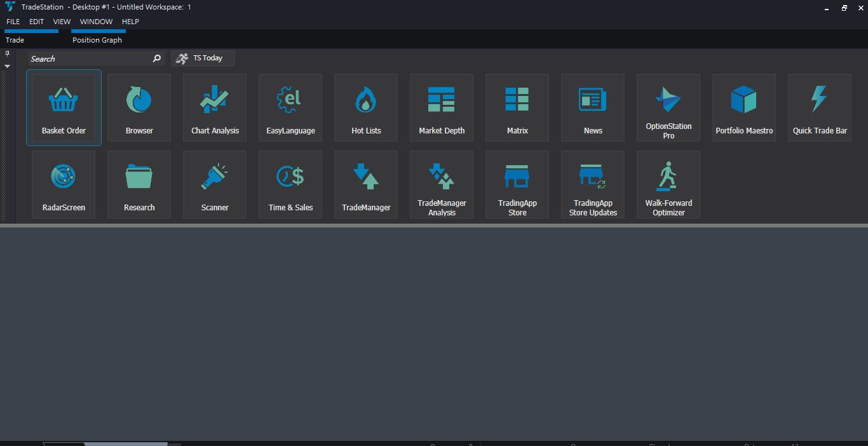Viewport: 868px width, 446px height.
Task: Open Portfolio Maestro
Action: [744, 108]
